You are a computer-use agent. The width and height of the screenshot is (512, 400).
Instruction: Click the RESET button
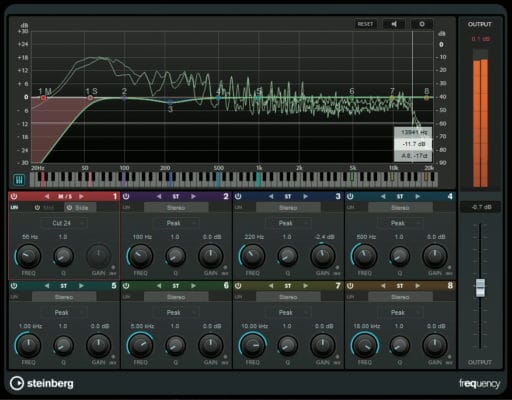click(366, 24)
